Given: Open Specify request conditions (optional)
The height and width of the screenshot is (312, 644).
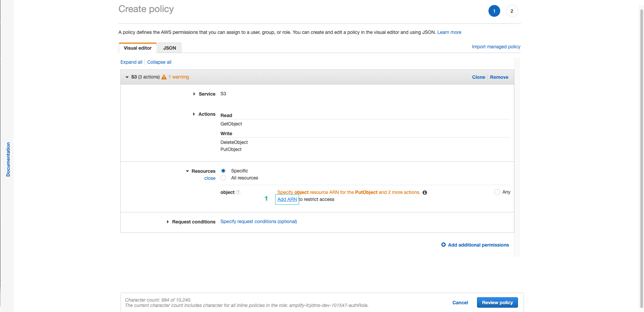Looking at the screenshot, I should 258,221.
